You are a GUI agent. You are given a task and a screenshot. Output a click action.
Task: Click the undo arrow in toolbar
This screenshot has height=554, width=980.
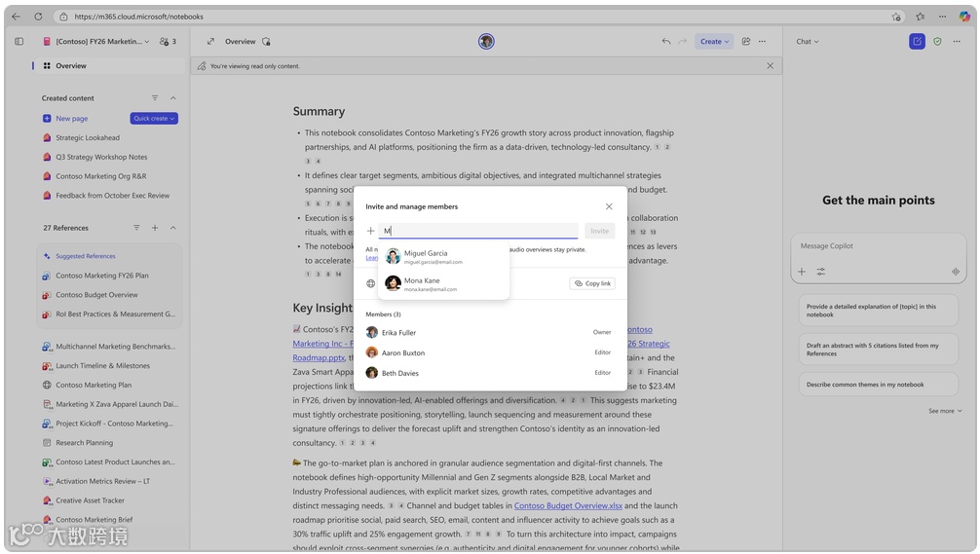666,41
